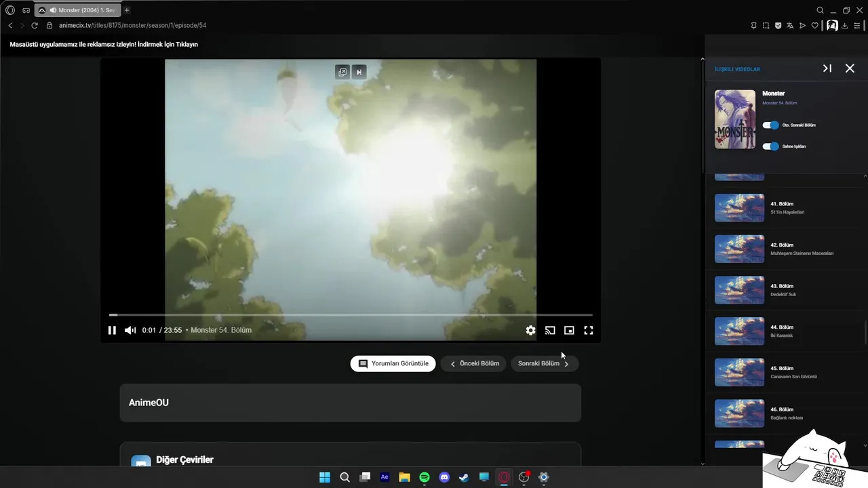
Task: Click the Monster title in side panel
Action: coord(773,94)
